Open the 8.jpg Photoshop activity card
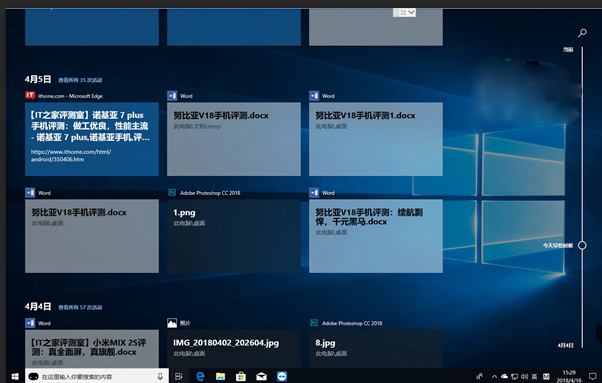 [x=376, y=348]
